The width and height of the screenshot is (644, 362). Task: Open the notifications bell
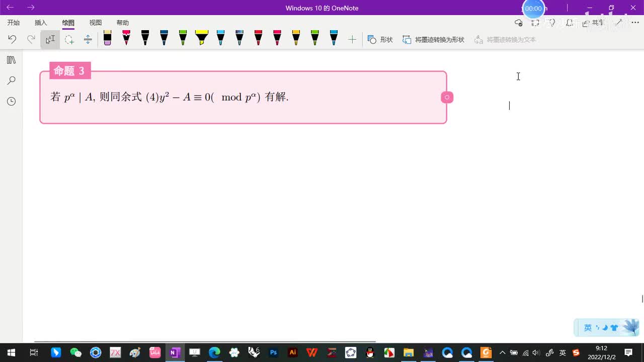(569, 23)
